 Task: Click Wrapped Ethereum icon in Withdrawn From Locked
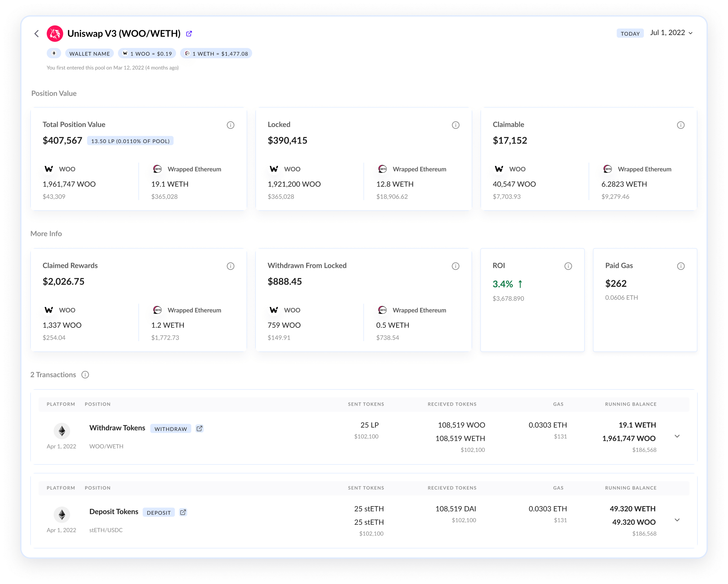(x=383, y=310)
